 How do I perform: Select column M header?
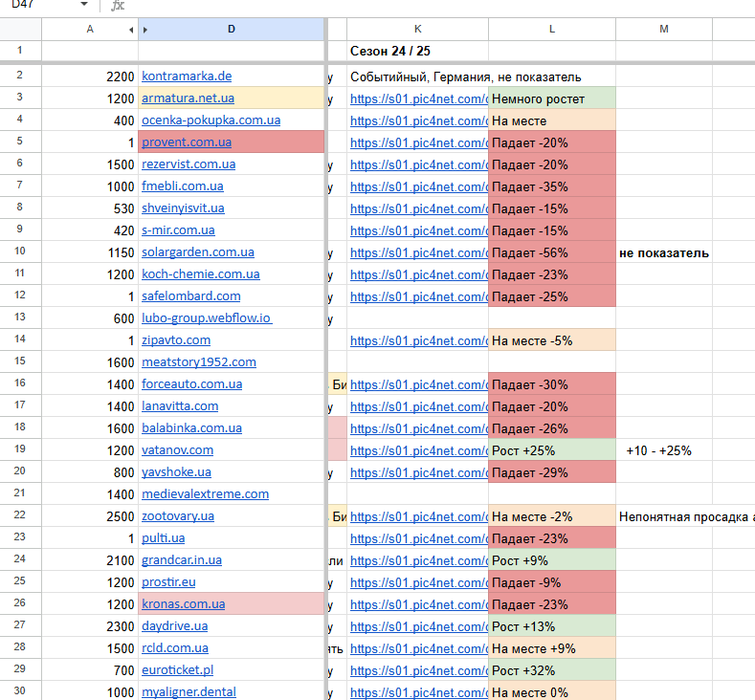[x=663, y=30]
